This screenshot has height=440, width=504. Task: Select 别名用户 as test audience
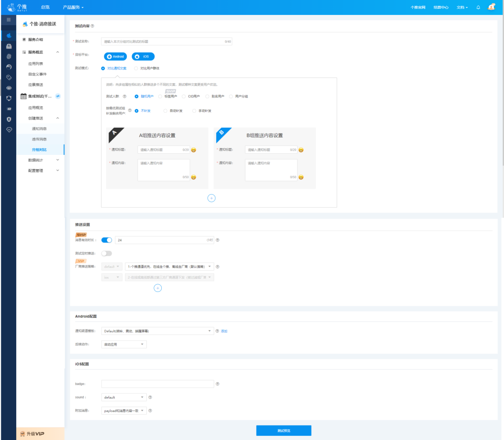click(215, 96)
